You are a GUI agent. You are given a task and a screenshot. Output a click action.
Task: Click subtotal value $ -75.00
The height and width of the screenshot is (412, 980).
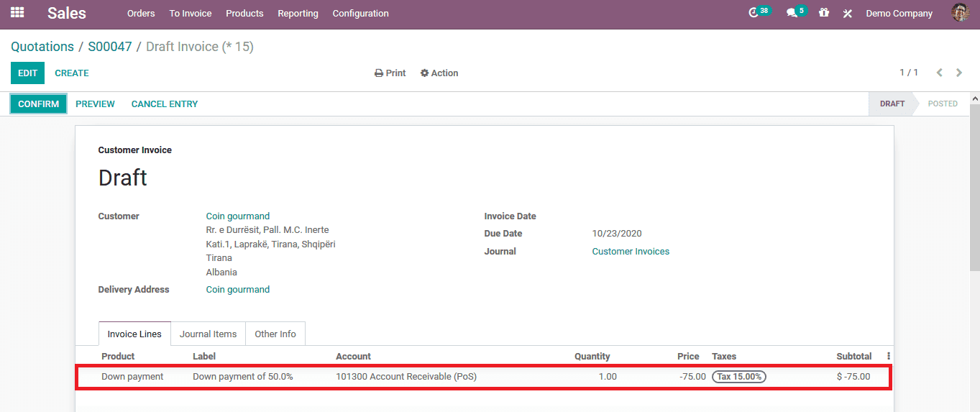point(853,376)
